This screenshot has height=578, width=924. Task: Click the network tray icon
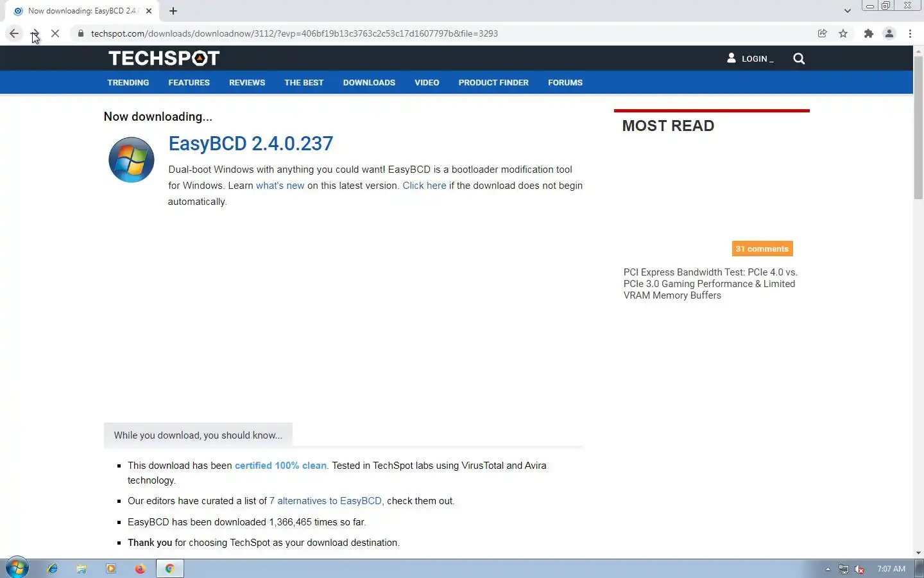pyautogui.click(x=843, y=569)
